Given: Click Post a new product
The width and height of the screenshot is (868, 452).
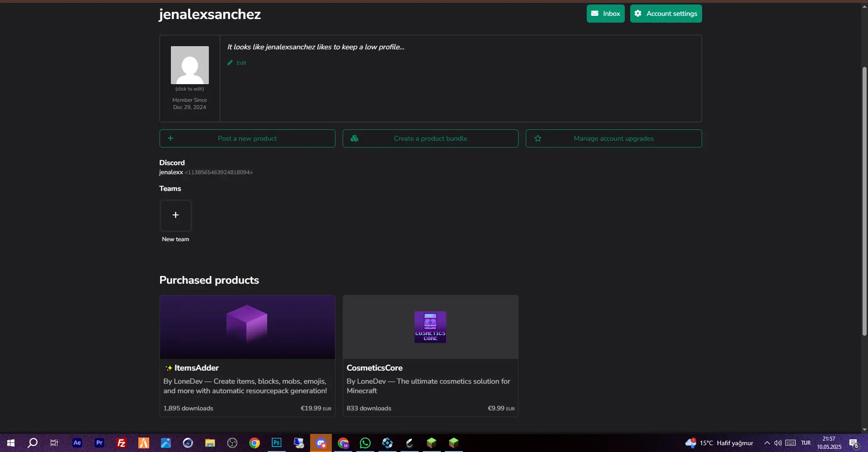Looking at the screenshot, I should (x=247, y=138).
